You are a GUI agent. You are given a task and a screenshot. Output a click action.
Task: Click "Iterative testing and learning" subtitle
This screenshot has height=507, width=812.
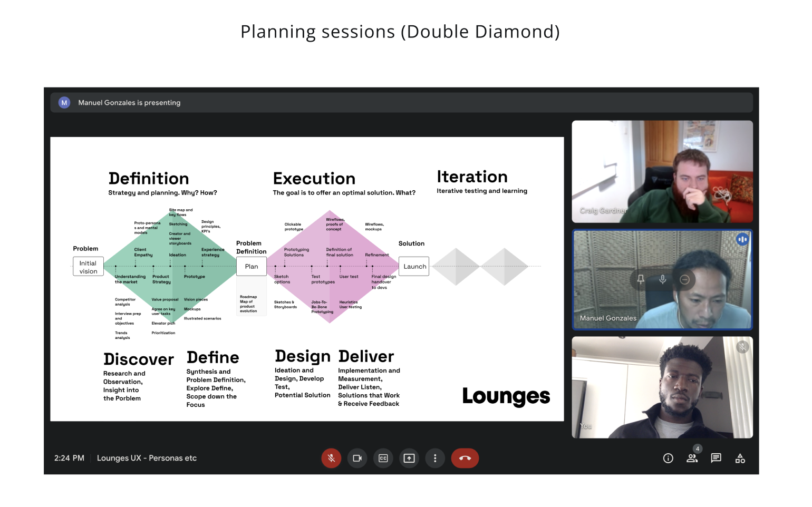tap(482, 191)
